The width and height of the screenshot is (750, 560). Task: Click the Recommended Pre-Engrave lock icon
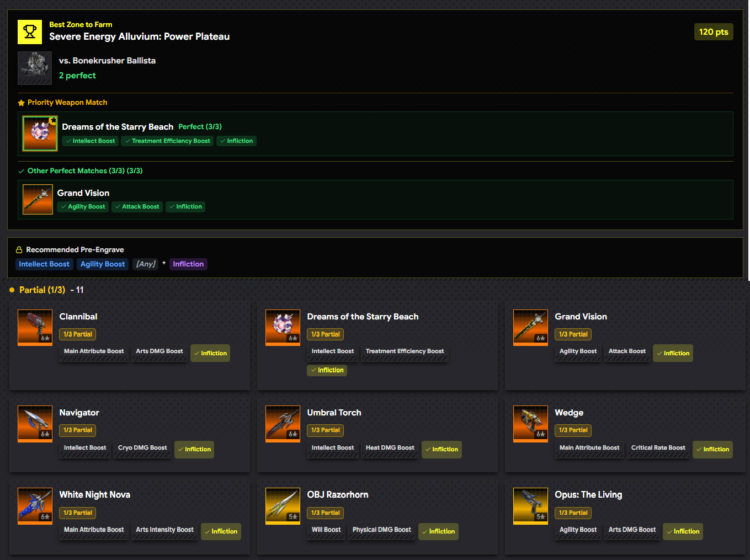pos(19,250)
